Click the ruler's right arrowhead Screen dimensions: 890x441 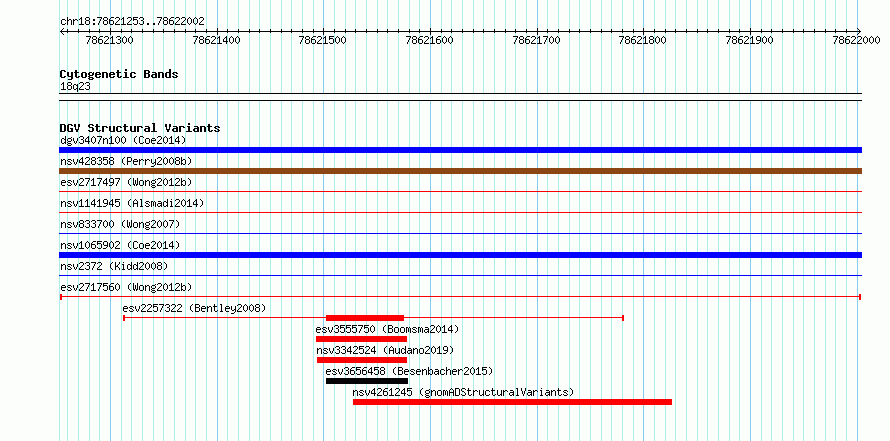click(x=859, y=31)
